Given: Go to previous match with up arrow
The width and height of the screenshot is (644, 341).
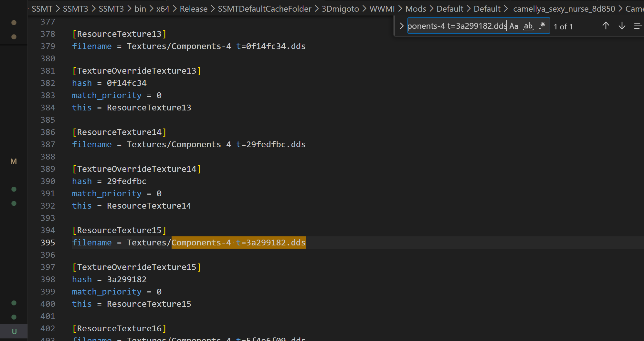Looking at the screenshot, I should 606,26.
